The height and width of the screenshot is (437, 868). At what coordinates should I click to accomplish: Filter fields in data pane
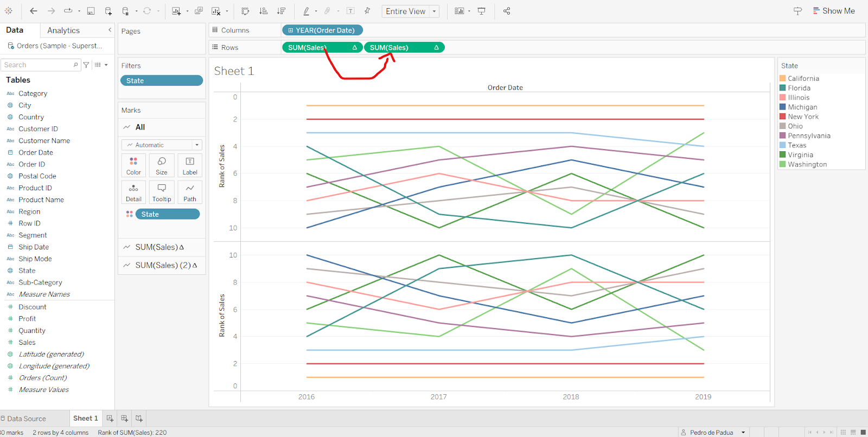coord(86,65)
